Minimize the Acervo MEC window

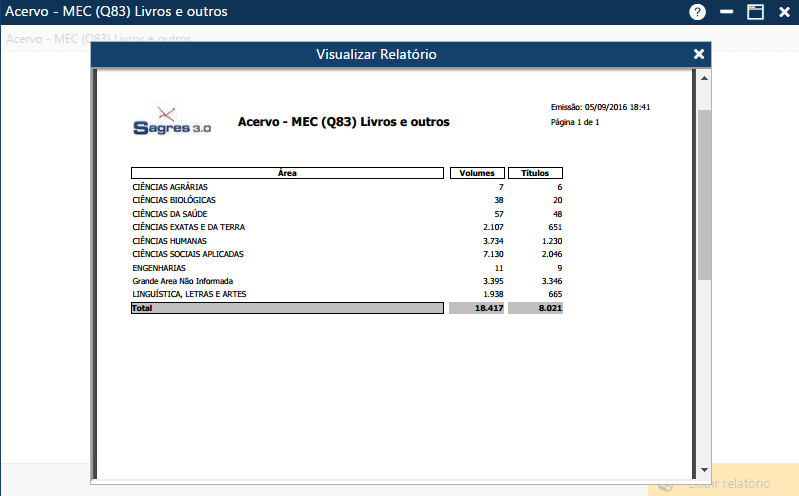[x=727, y=12]
